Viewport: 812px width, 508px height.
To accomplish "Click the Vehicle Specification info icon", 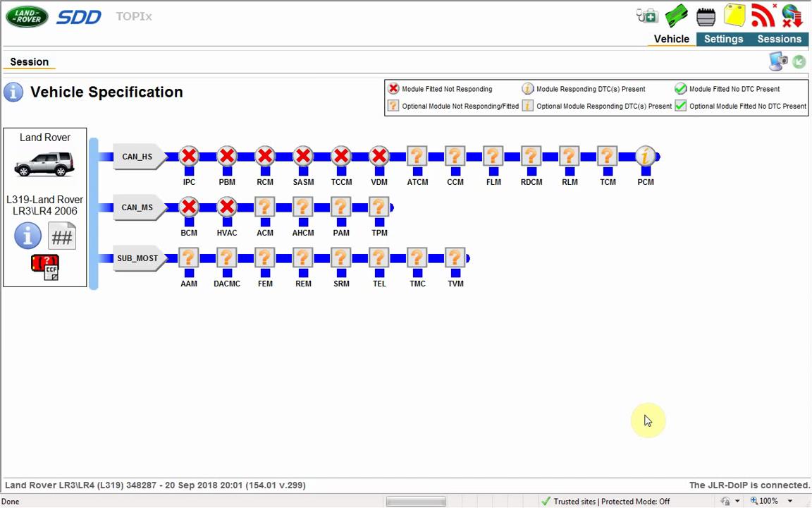I will pos(13,92).
